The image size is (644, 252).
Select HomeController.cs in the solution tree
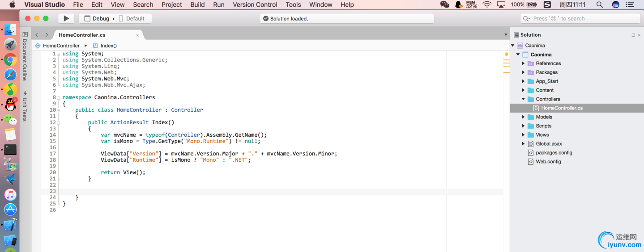(577, 108)
